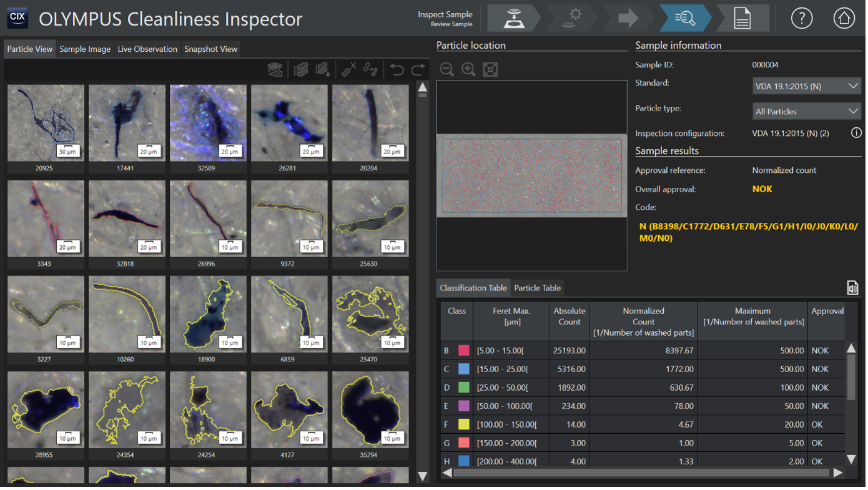Image resolution: width=868 pixels, height=490 pixels.
Task: Fit particle location map to view
Action: [490, 69]
